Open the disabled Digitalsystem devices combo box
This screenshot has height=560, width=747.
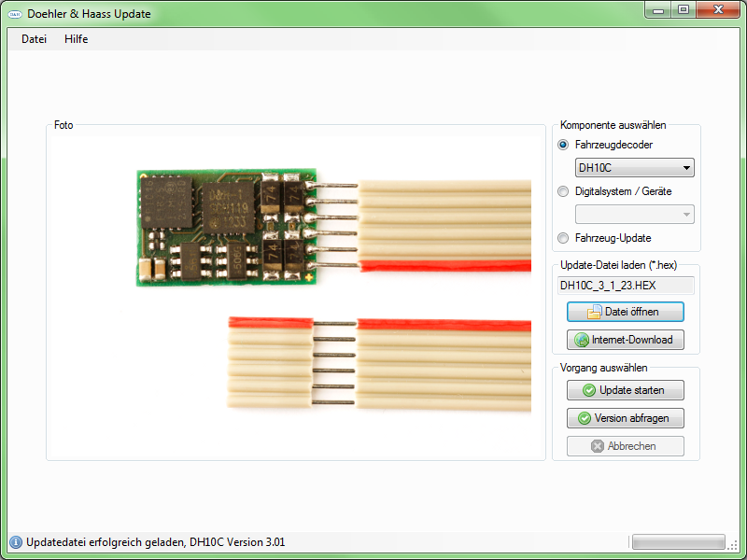(635, 215)
